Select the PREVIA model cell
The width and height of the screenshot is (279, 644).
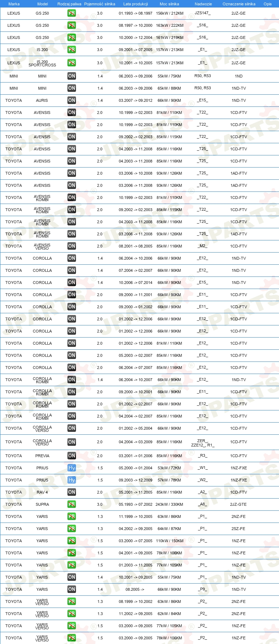tap(42, 456)
